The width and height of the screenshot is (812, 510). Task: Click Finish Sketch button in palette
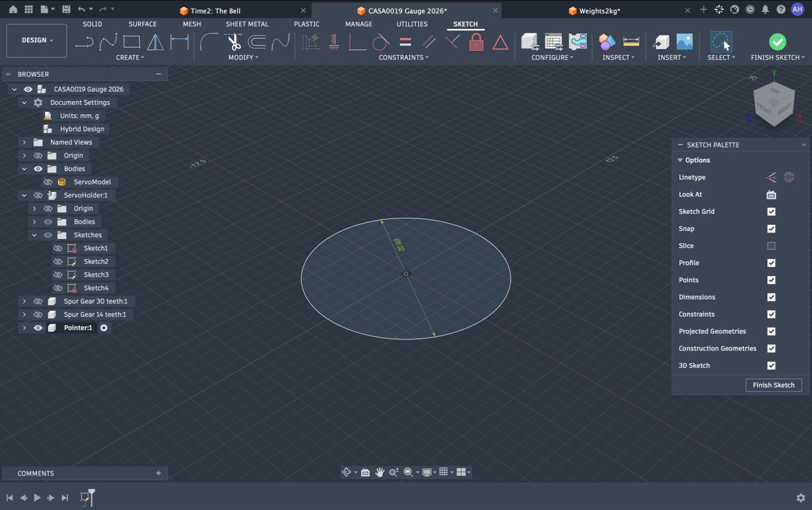(774, 385)
